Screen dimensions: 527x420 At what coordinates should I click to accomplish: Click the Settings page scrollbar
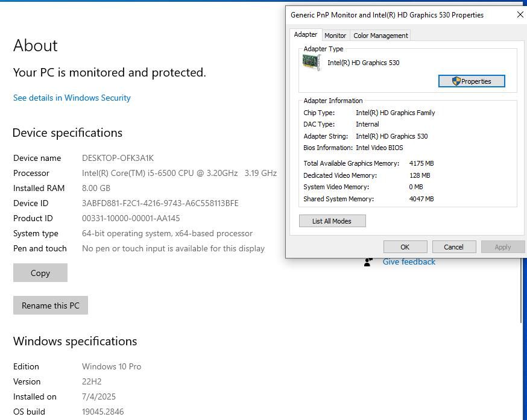point(521,289)
